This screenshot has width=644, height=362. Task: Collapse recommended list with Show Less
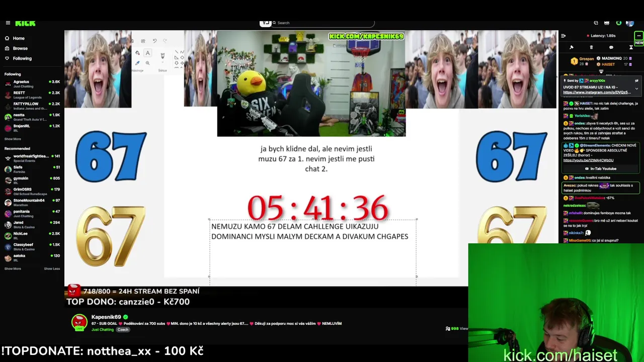[x=52, y=268]
